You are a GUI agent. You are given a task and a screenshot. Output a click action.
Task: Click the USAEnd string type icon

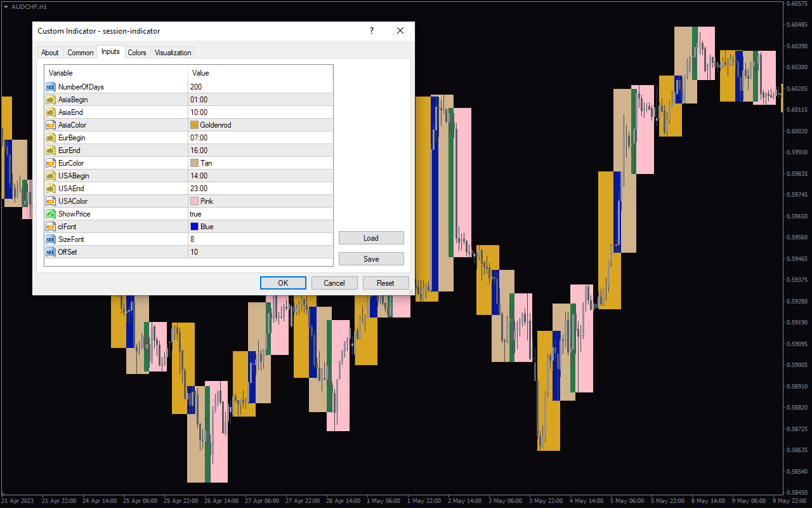click(x=50, y=189)
